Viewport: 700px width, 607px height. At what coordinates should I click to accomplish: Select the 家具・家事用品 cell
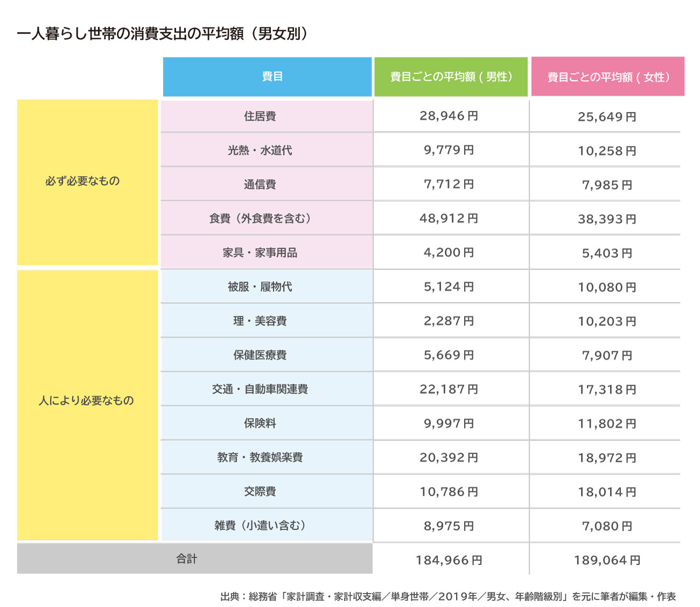click(260, 253)
